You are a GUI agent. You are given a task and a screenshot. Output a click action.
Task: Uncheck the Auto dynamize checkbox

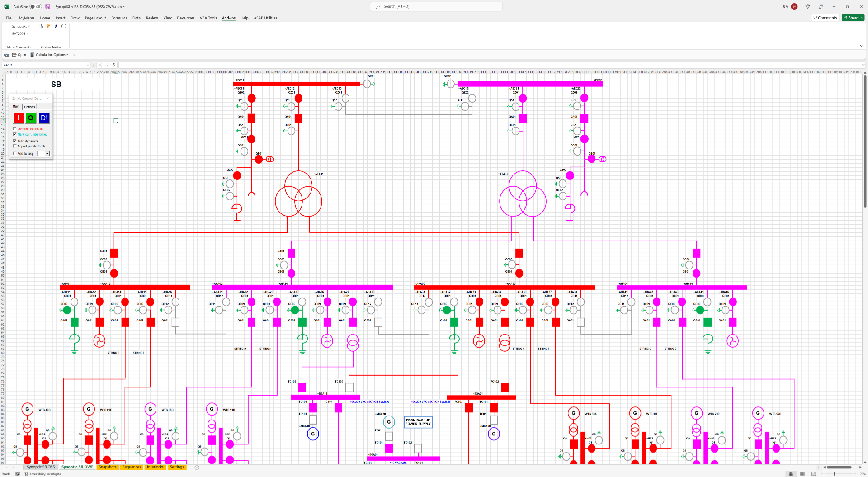click(x=14, y=141)
